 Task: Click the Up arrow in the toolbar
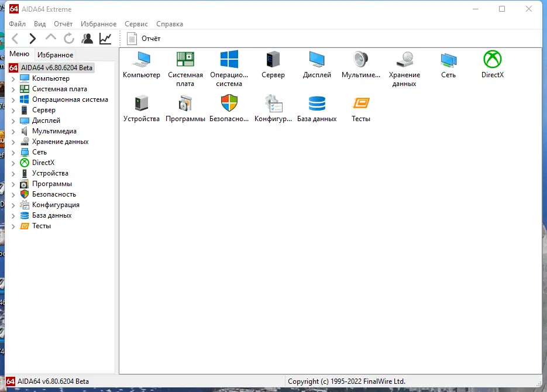coord(51,37)
